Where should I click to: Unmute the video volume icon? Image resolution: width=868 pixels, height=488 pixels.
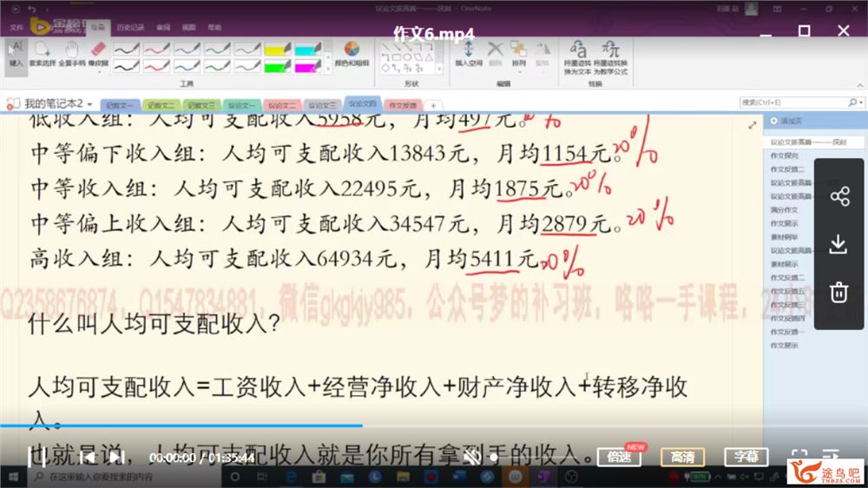(x=471, y=458)
